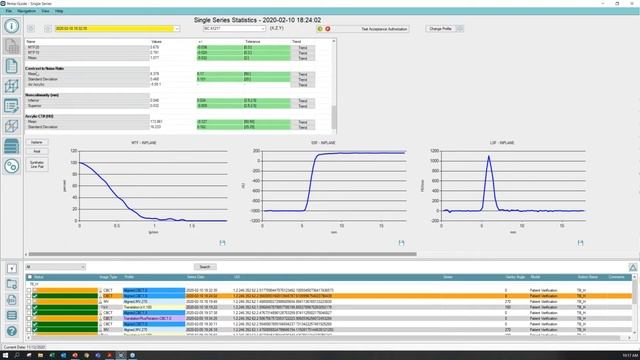640x360 pixels.
Task: Select the two-circles sidebar icon
Action: (11, 166)
